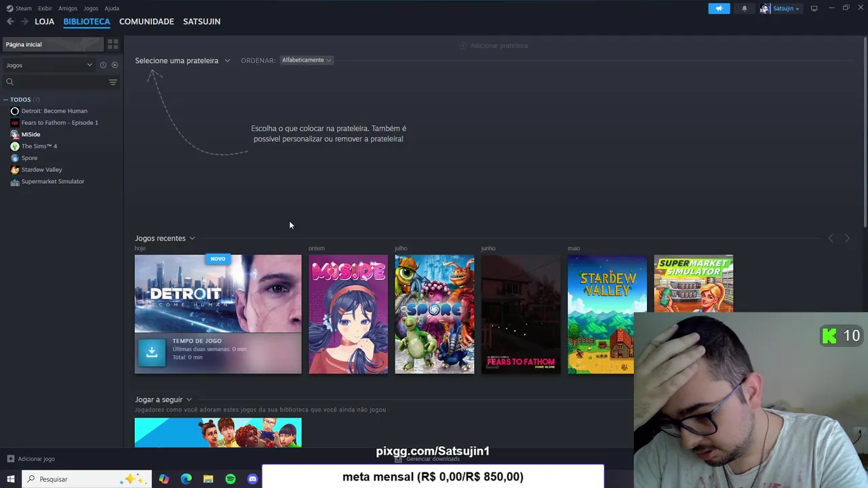Open the Amigos menu
The width and height of the screenshot is (868, 488).
pyautogui.click(x=68, y=9)
